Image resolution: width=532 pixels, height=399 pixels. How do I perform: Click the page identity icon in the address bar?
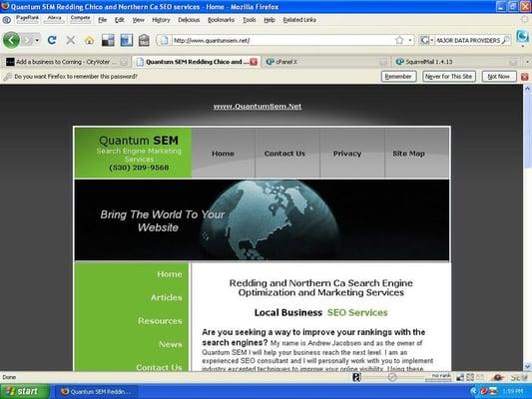[165, 40]
